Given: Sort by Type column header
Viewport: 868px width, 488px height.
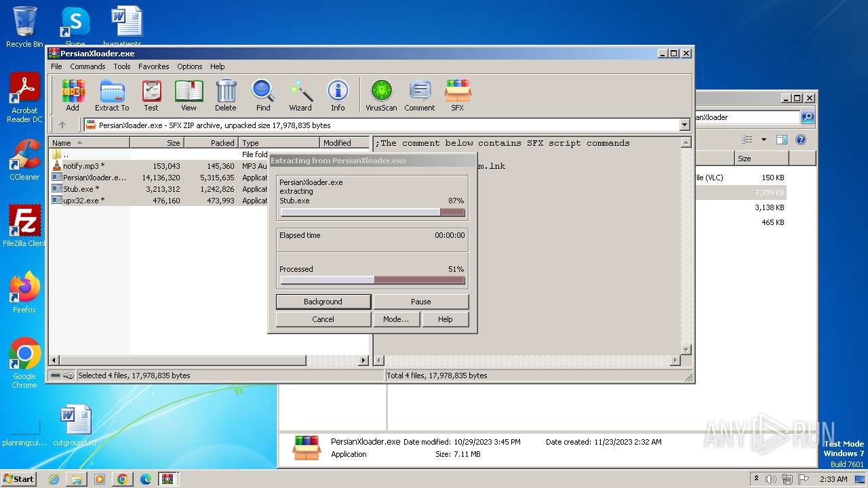Looking at the screenshot, I should pyautogui.click(x=279, y=143).
